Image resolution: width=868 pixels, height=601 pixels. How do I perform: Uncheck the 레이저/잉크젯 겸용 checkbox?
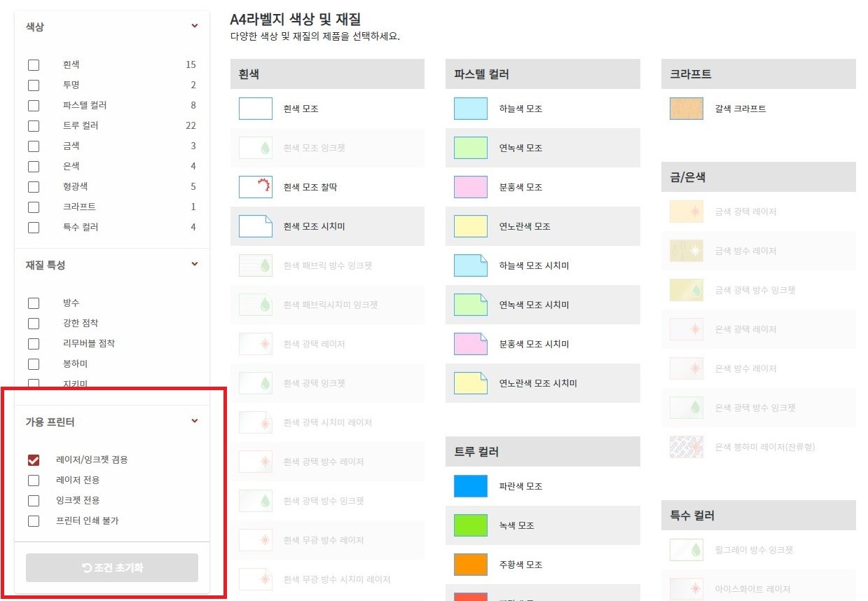34,460
